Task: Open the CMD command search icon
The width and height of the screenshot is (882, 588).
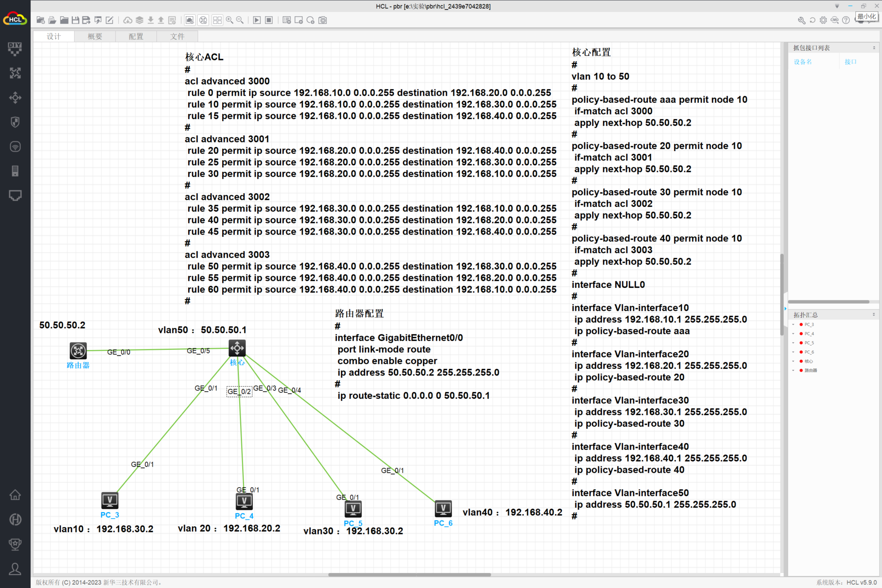Action: tap(835, 20)
